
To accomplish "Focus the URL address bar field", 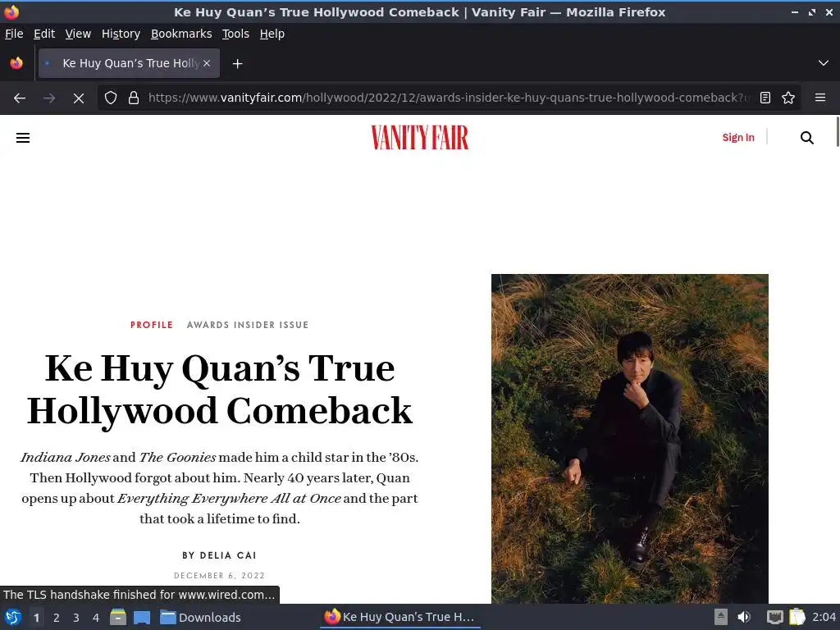I will point(449,98).
